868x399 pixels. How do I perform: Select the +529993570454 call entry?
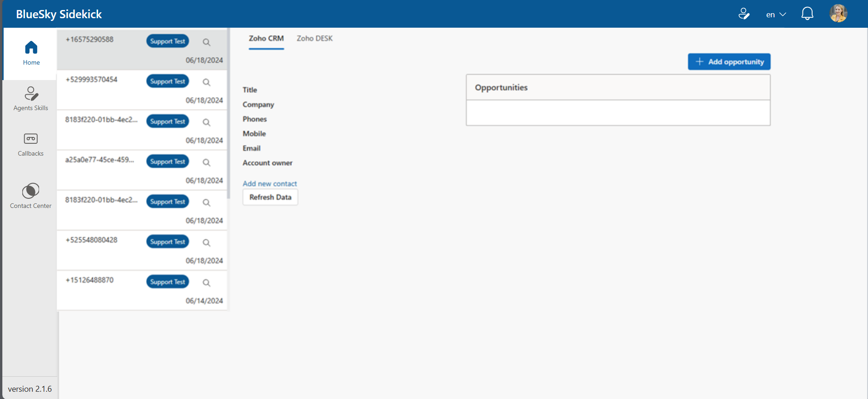pos(142,90)
